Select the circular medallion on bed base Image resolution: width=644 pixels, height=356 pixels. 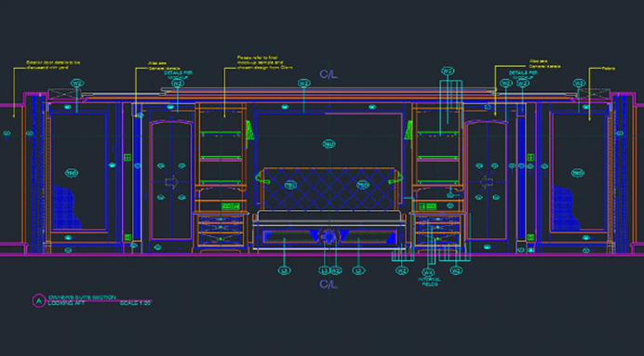tap(329, 237)
